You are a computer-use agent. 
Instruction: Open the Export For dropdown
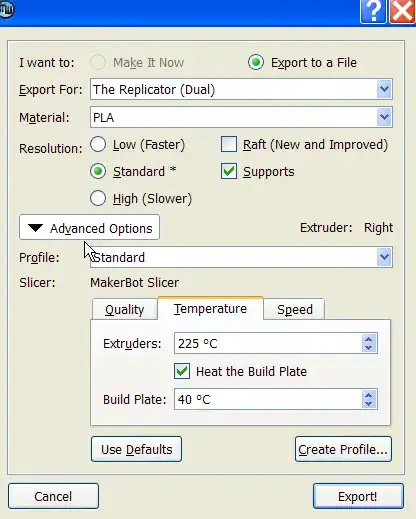[241, 89]
